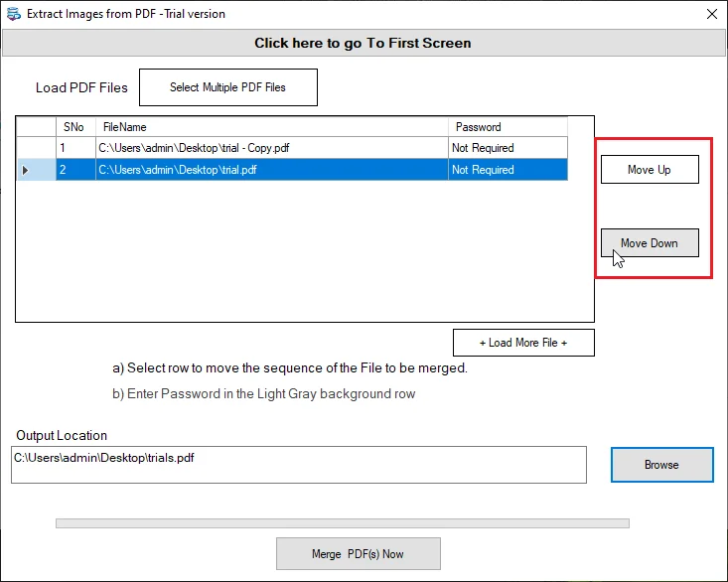The image size is (728, 582).
Task: Click SNo cell showing 1
Action: [76, 148]
